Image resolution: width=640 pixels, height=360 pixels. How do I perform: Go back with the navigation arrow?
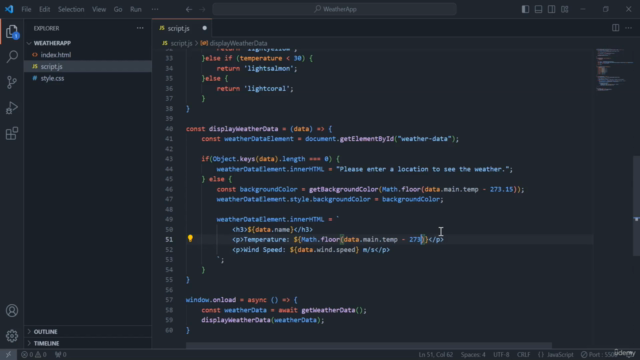coord(189,9)
